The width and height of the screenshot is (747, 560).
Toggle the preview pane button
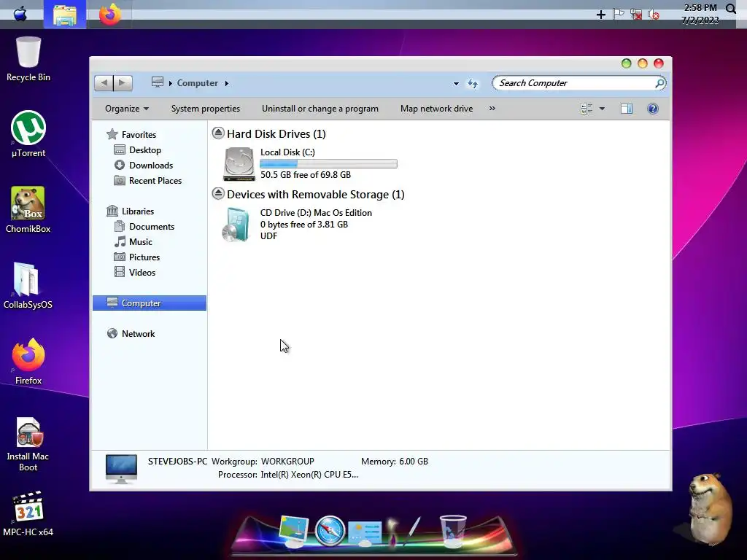[x=627, y=109]
